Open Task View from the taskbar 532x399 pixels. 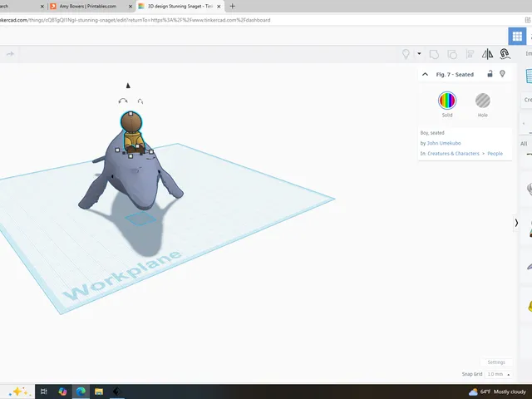point(44,392)
